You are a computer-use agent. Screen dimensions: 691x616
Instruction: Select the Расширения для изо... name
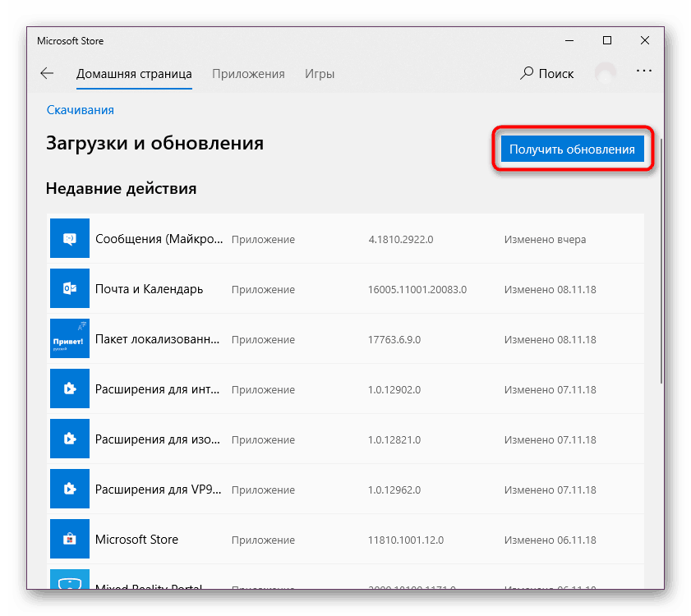click(x=157, y=439)
